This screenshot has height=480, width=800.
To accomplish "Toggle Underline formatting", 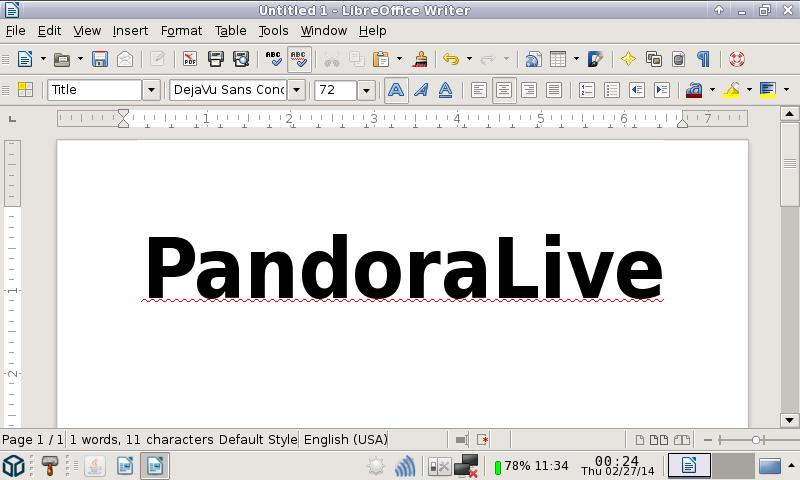I will (445, 90).
